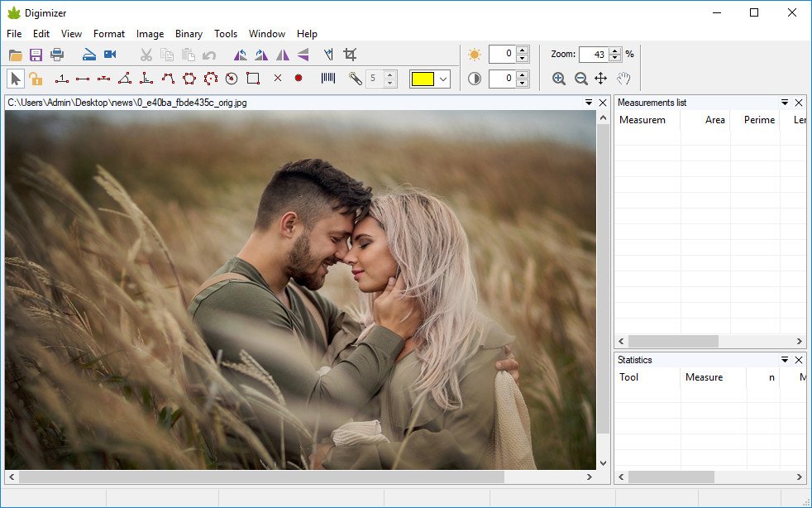The height and width of the screenshot is (508, 812).
Task: Open the Tools menu
Action: point(226,34)
